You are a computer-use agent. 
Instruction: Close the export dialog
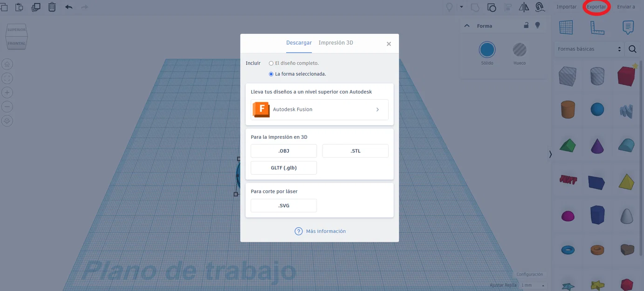[389, 44]
